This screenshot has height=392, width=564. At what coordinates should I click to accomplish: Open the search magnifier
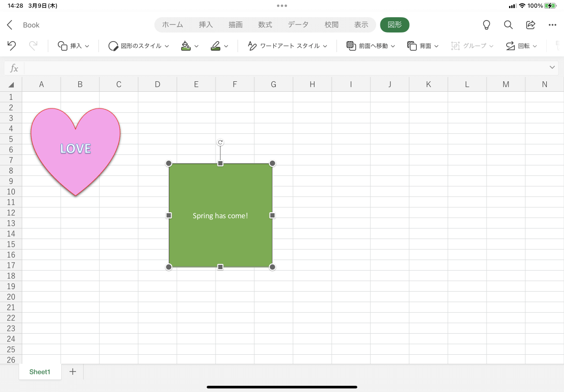(x=508, y=25)
